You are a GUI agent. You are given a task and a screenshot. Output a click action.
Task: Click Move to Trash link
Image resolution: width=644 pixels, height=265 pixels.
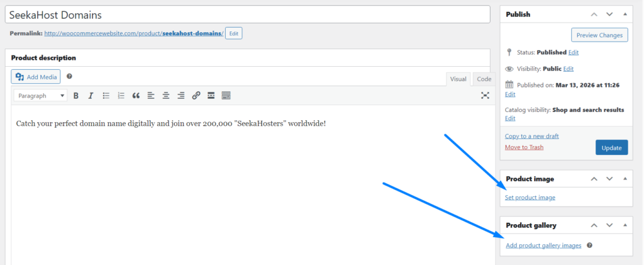pos(524,147)
